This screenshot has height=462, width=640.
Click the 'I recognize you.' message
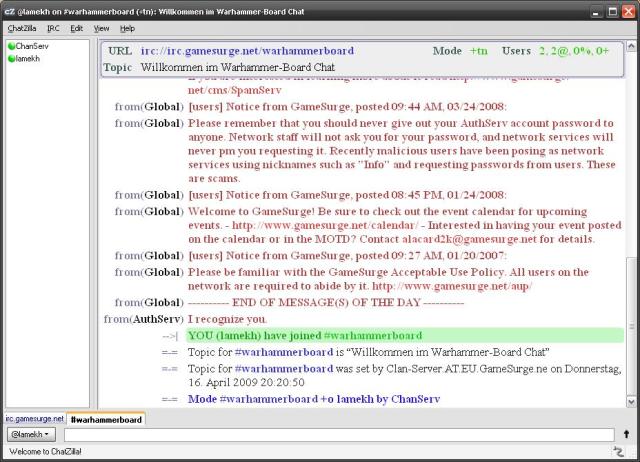coord(227,319)
